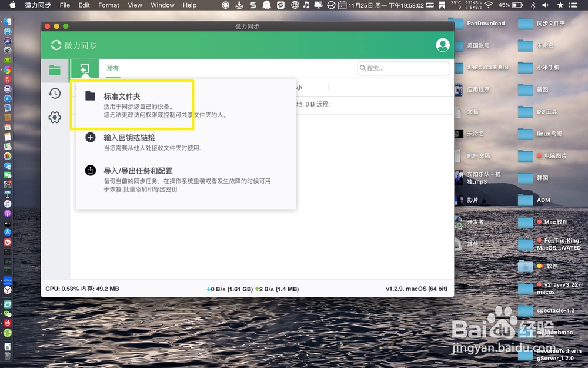Click the export icon beside 导入/导出任务和配置
Screen dimensions: 588x368
point(91,171)
